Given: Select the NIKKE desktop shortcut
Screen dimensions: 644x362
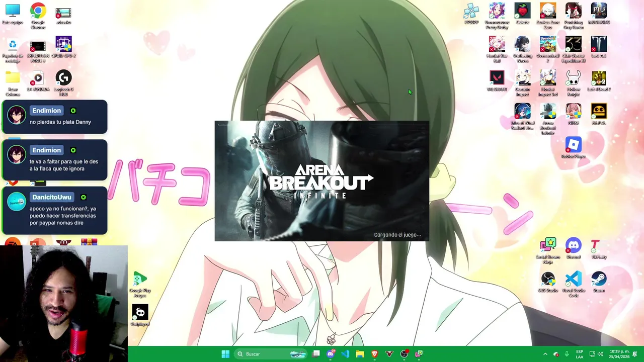Looking at the screenshot, I should 573,114.
